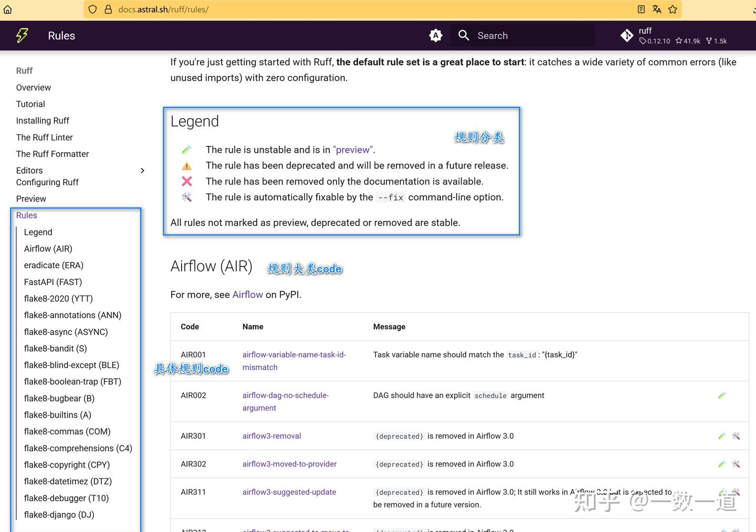Open the Overview page in sidebar
756x532 pixels.
[x=34, y=88]
